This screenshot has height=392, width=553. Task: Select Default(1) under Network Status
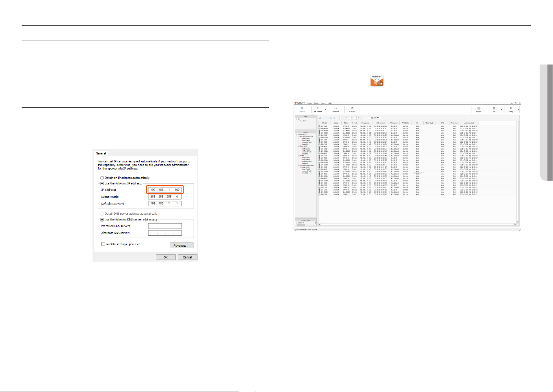(301, 223)
